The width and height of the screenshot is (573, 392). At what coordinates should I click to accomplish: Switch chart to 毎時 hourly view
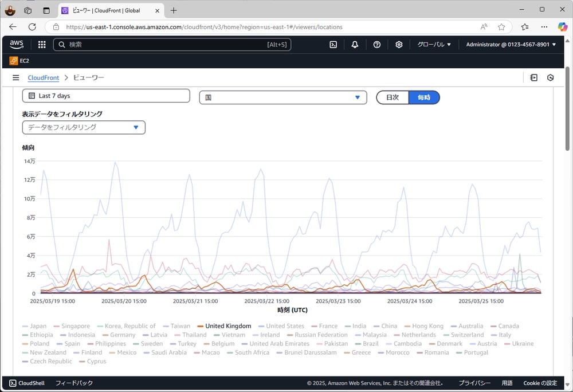[424, 97]
